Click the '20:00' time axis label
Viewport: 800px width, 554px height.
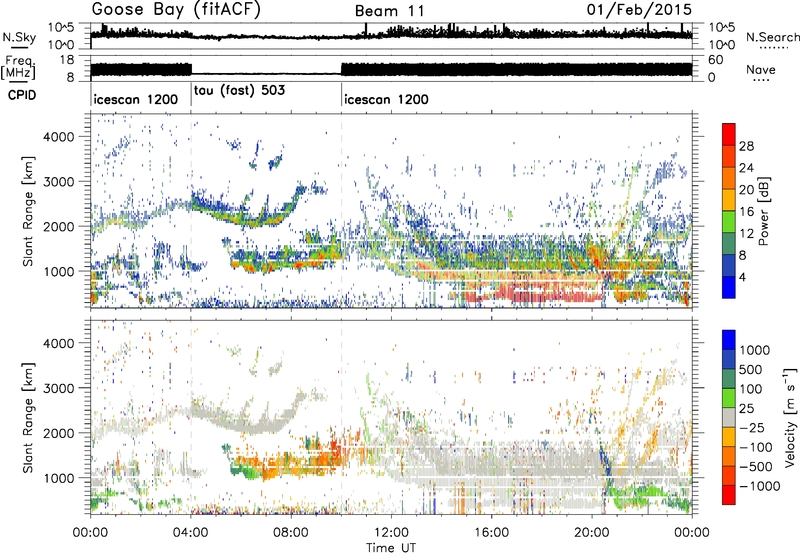[x=592, y=533]
